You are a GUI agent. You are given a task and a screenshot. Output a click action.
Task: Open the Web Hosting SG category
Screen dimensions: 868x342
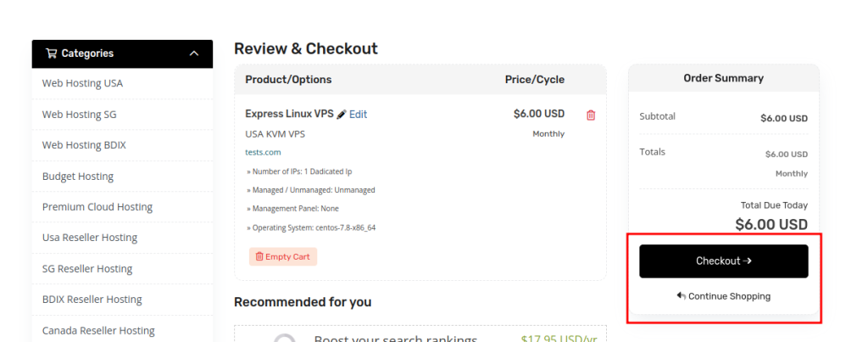coord(79,114)
